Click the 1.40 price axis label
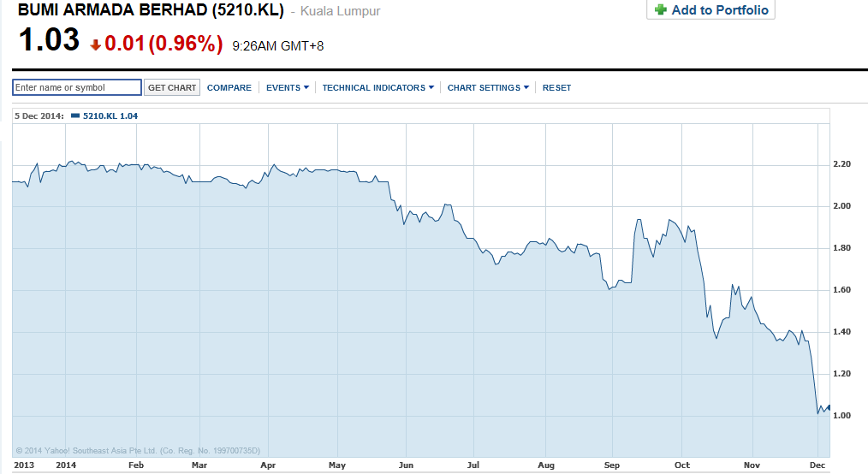The height and width of the screenshot is (474, 868). tap(841, 332)
